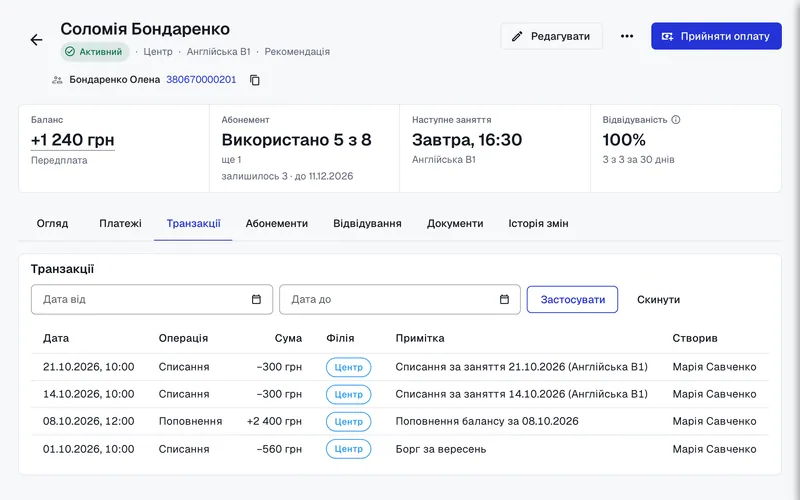
Task: Click Марія Савченко in the 01.10.2026 row
Action: 714,449
